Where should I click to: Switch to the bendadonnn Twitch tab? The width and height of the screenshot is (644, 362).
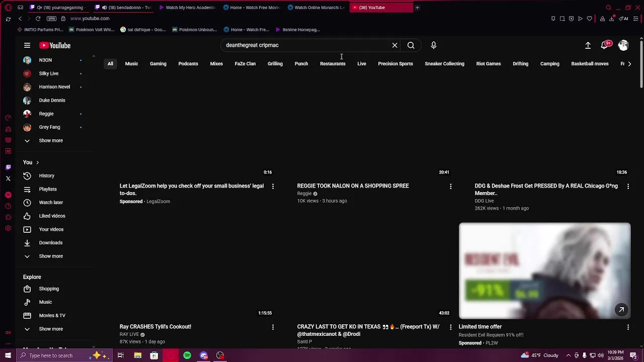124,8
